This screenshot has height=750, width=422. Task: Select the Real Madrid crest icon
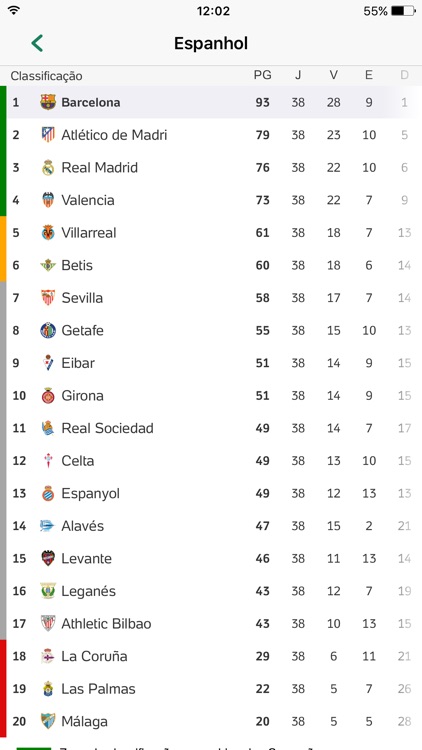pyautogui.click(x=48, y=167)
